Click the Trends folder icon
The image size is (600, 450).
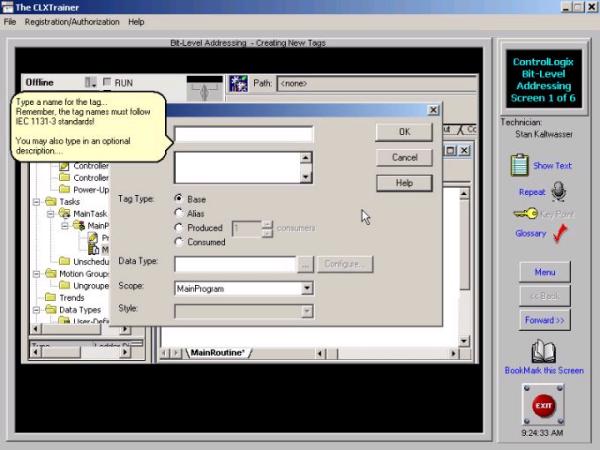pyautogui.click(x=51, y=297)
